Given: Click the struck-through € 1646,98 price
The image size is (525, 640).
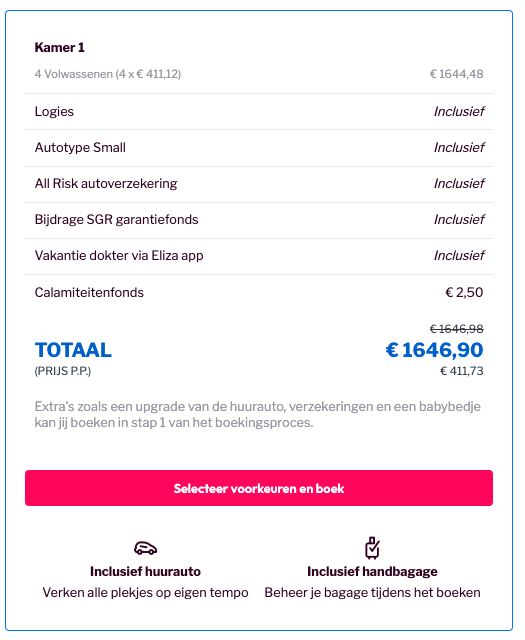Looking at the screenshot, I should [457, 329].
